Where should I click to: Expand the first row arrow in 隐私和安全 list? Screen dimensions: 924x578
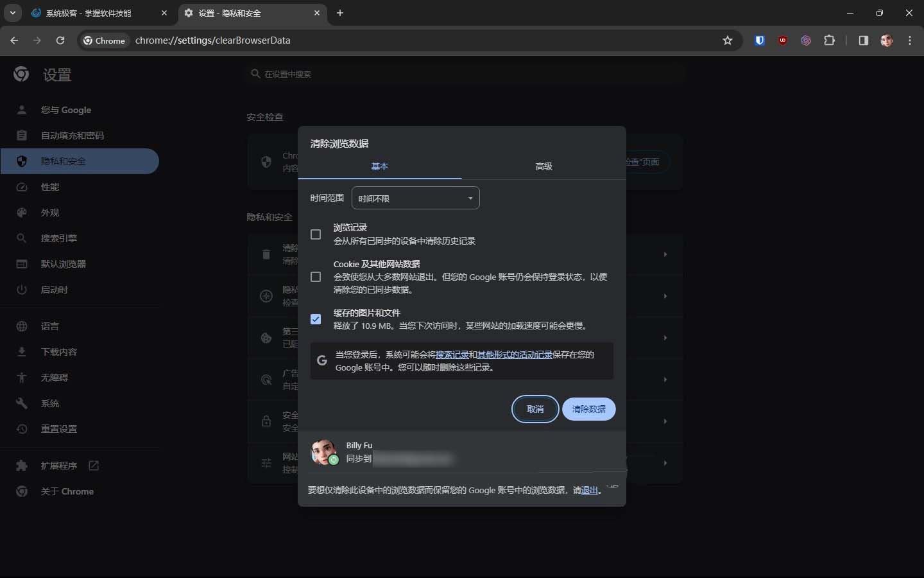665,254
